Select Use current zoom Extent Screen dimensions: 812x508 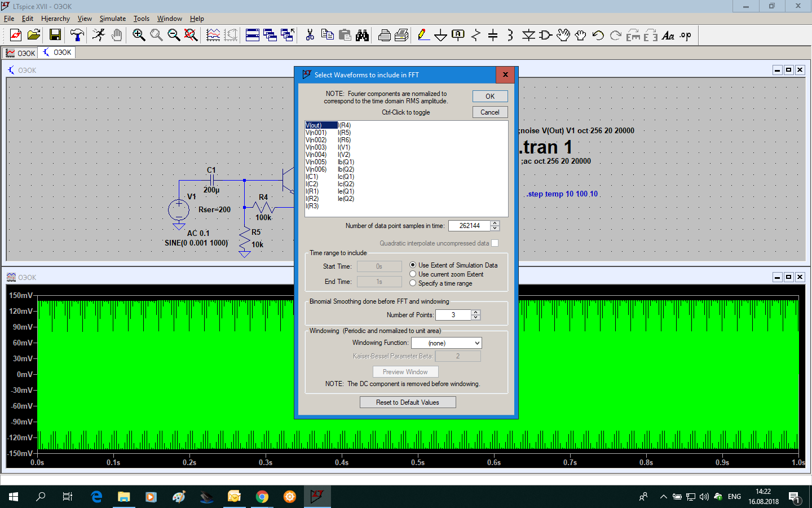tap(447, 274)
